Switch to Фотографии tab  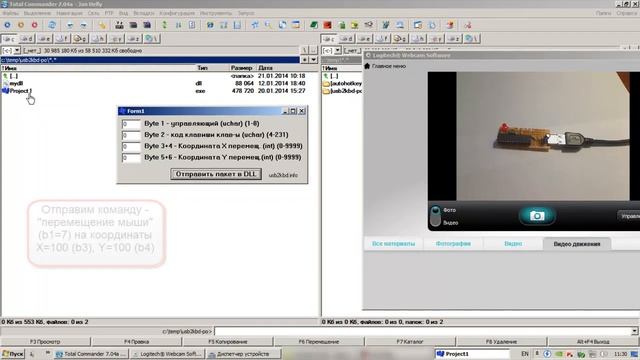pos(453,244)
